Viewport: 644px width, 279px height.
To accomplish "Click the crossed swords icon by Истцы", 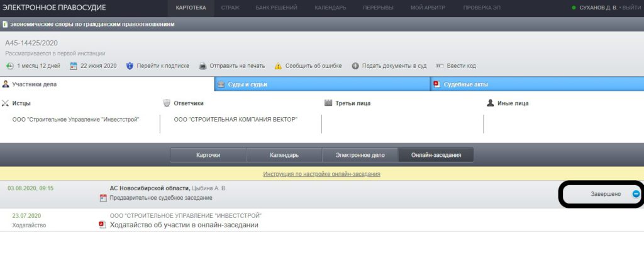I will click(5, 103).
